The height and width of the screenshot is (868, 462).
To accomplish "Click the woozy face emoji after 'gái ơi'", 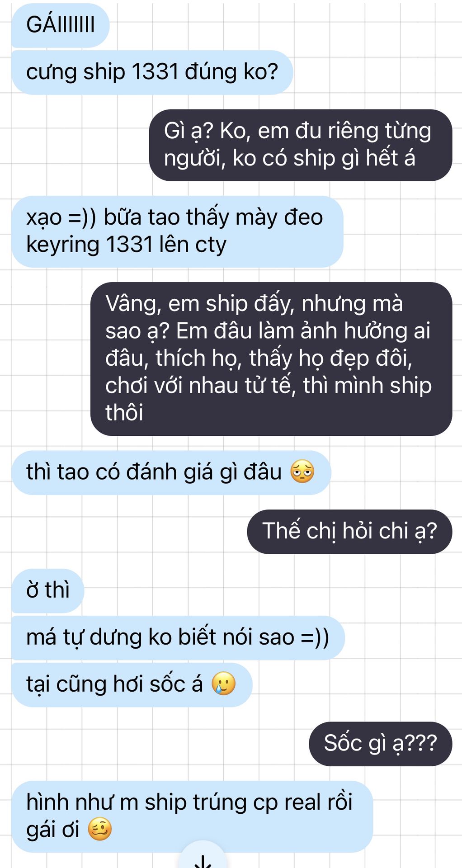I will tap(99, 829).
